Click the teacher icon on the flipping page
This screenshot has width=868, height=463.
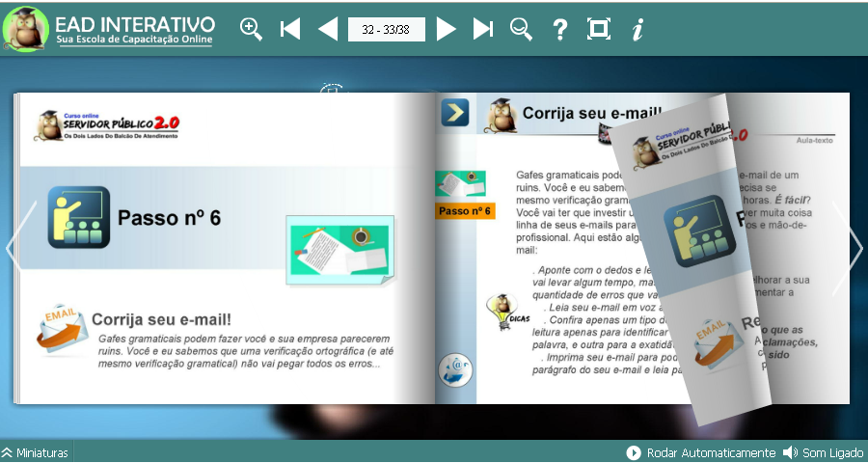coord(699,231)
